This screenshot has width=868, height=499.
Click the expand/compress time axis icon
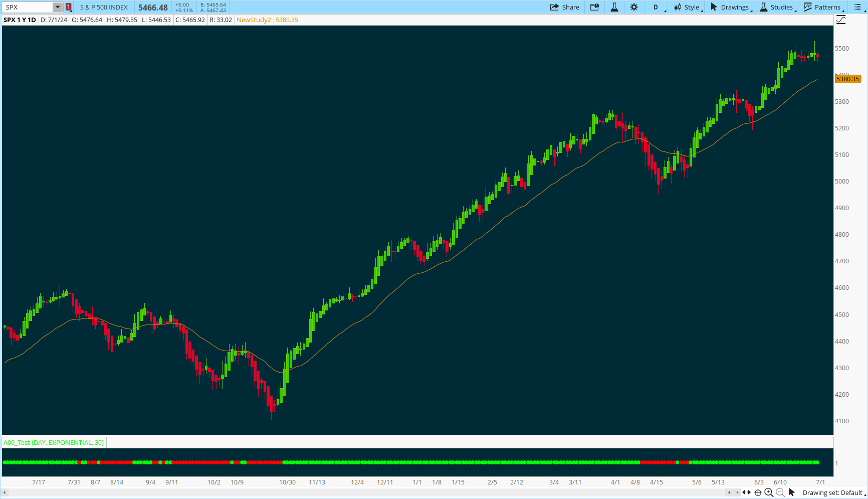point(747,492)
